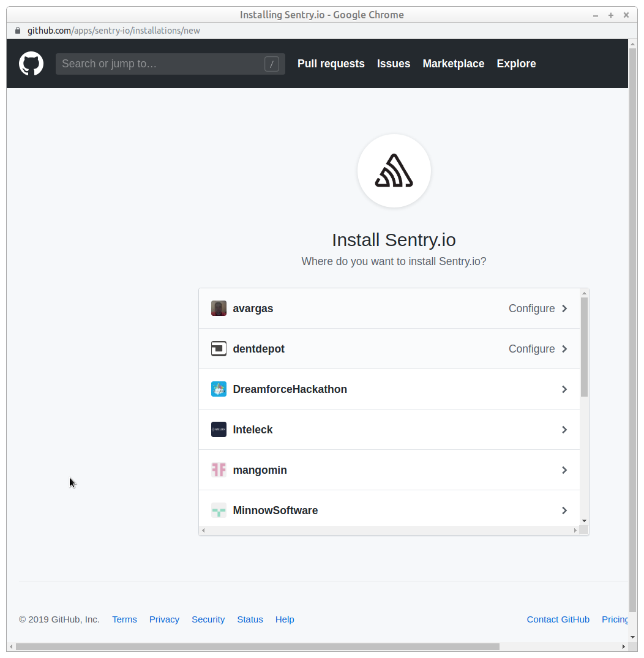
Task: Click the mangomin avatar icon
Action: (219, 469)
